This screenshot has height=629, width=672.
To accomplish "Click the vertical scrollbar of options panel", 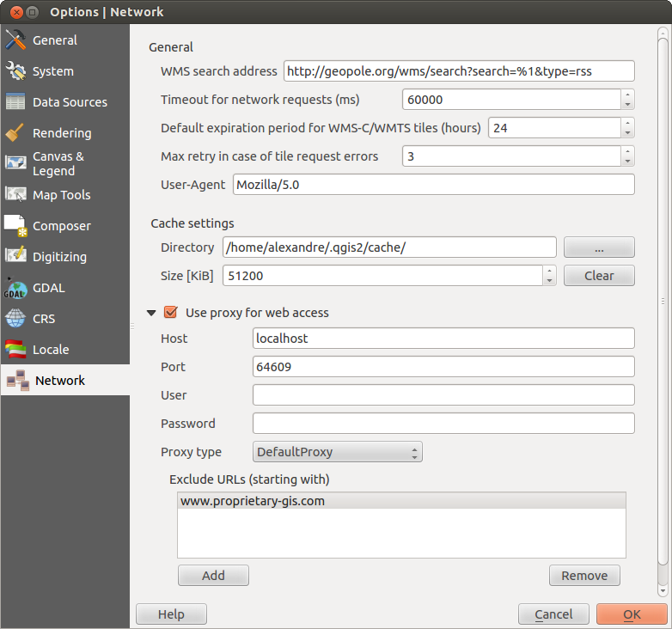I will tap(662, 301).
